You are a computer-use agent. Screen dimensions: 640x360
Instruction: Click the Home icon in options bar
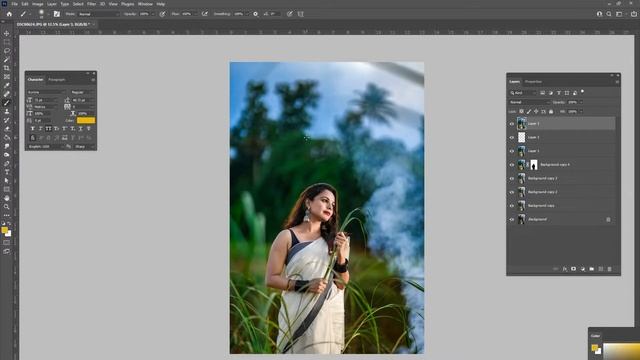9,14
